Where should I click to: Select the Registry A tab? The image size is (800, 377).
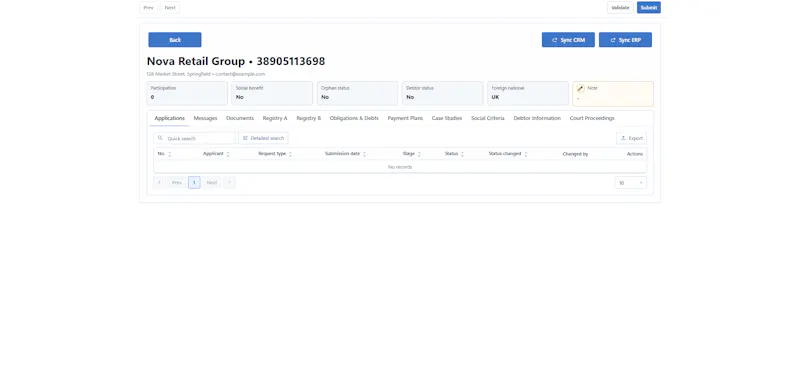point(275,118)
